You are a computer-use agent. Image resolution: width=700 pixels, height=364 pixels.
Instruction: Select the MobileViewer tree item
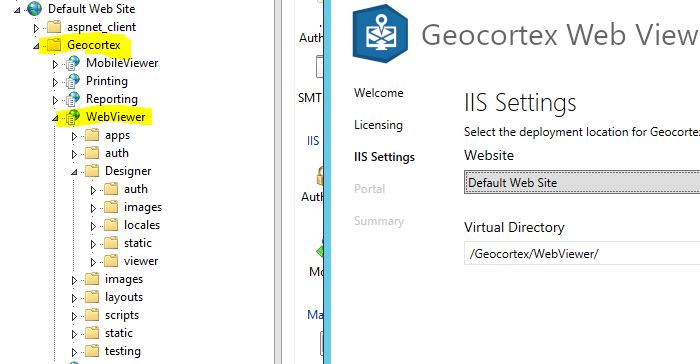click(x=122, y=63)
